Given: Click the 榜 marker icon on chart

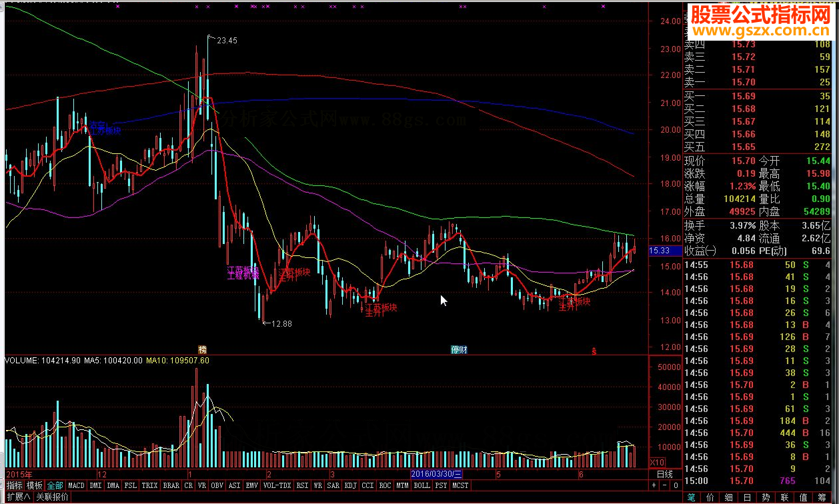Looking at the screenshot, I should coord(202,349).
